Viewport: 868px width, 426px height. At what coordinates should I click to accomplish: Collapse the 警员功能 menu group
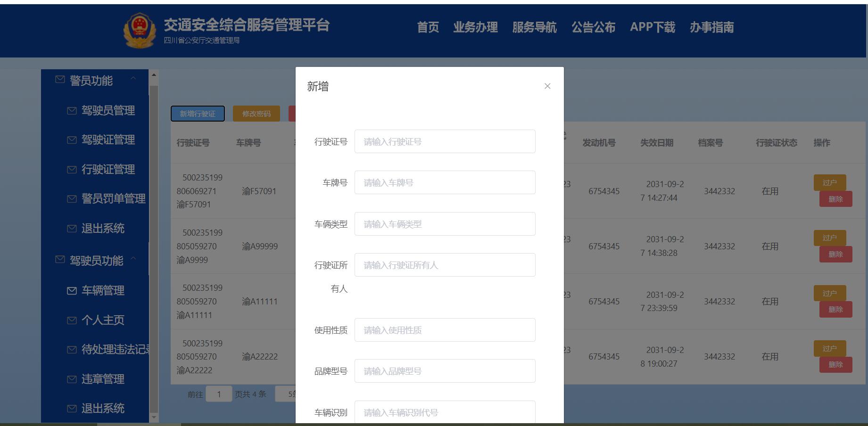point(133,79)
